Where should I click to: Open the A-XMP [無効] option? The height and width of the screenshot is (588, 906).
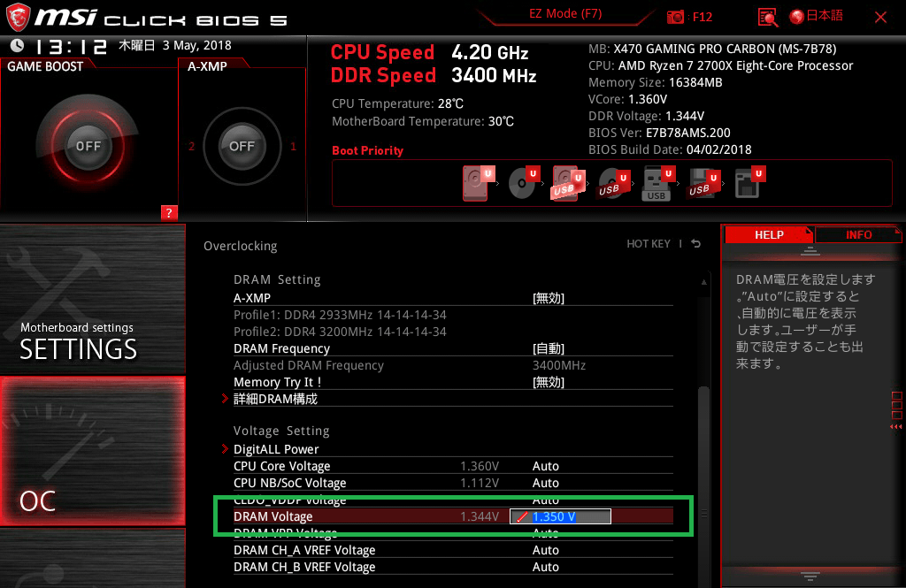pyautogui.click(x=548, y=298)
